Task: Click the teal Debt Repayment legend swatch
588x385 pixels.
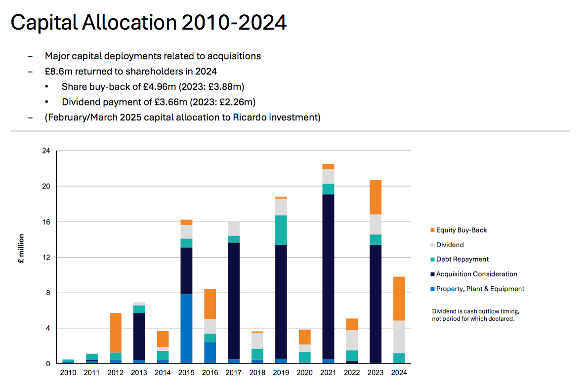Action: click(x=433, y=260)
